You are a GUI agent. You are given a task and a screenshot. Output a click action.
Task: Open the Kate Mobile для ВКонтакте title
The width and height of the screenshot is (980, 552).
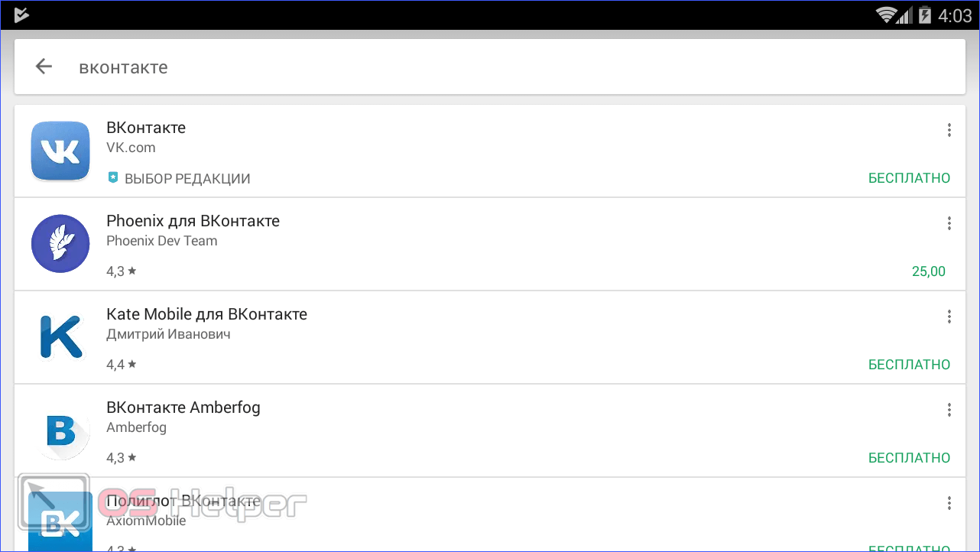[x=206, y=314]
